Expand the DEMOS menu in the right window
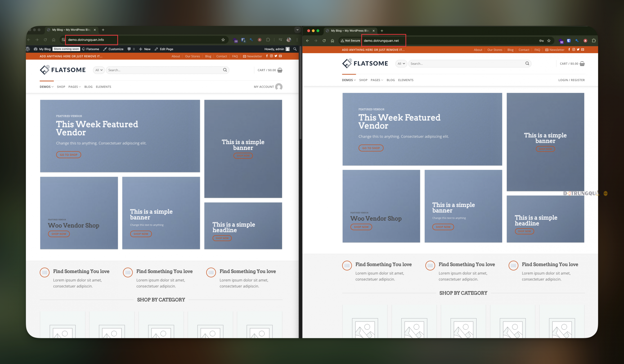Image resolution: width=624 pixels, height=364 pixels. point(349,80)
